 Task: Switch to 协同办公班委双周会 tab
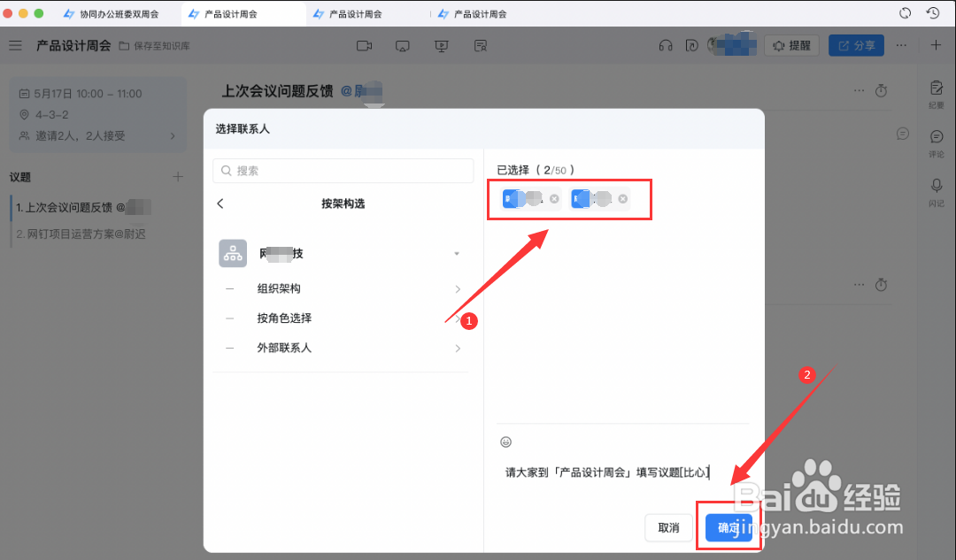tap(112, 13)
